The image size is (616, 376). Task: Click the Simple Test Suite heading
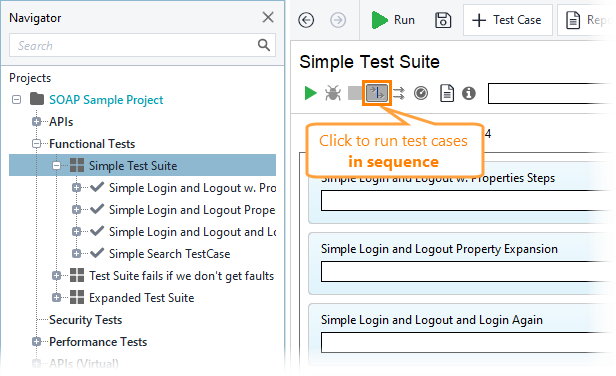click(369, 62)
